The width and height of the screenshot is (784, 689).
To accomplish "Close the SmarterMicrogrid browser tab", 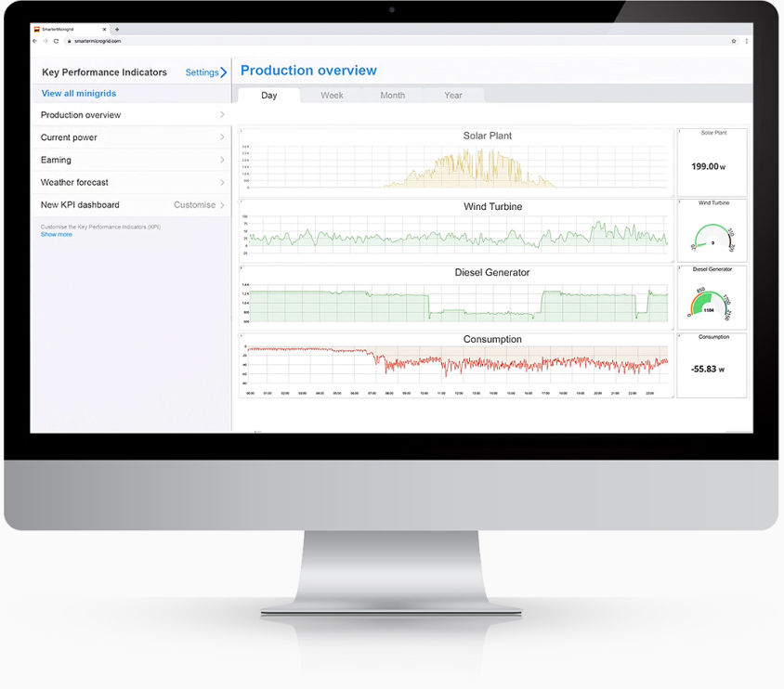I will coord(104,30).
